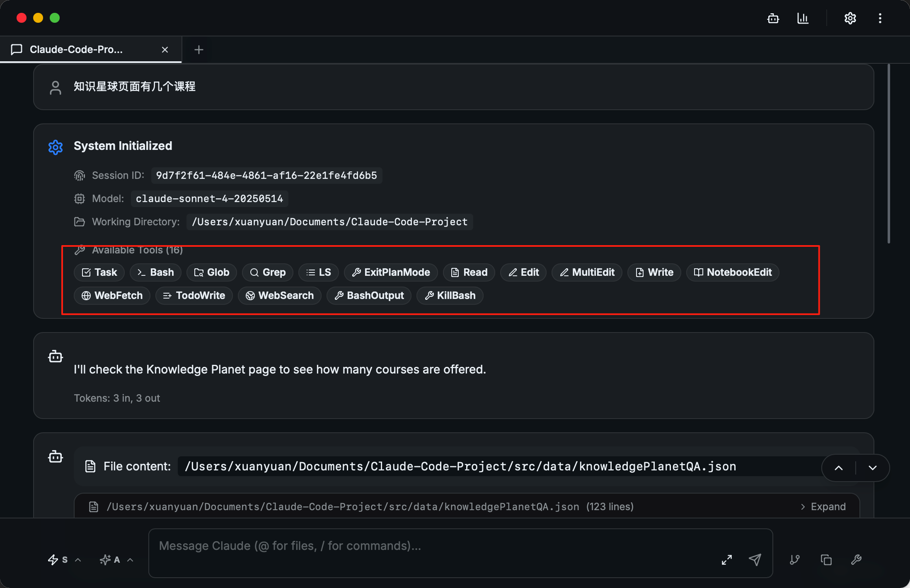This screenshot has height=588, width=910.
Task: Click the vertical scrollbar on the right
Action: 888,153
